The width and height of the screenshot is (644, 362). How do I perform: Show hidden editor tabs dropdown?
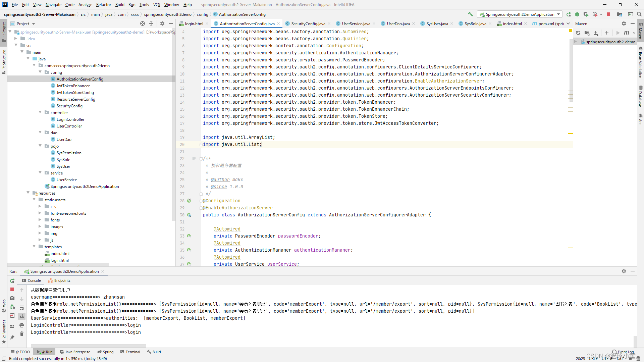point(568,23)
